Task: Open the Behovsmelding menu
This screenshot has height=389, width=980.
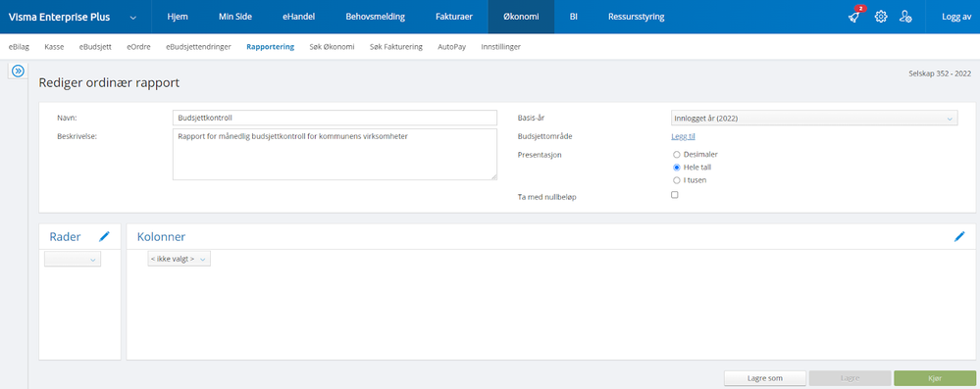Action: (x=375, y=17)
